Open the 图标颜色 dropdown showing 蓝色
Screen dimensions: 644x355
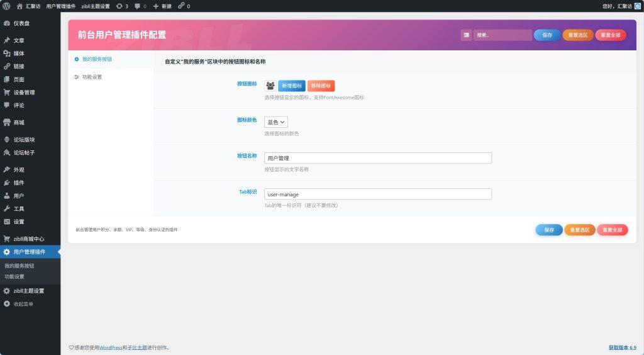pyautogui.click(x=276, y=122)
